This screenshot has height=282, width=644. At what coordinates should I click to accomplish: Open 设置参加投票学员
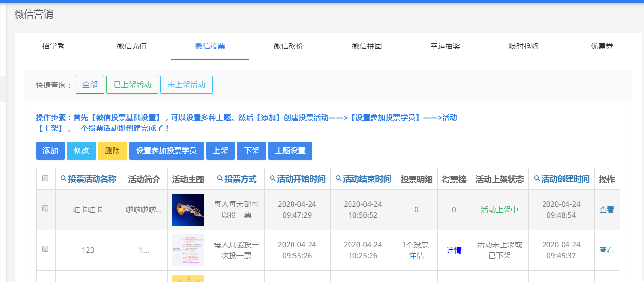[167, 151]
